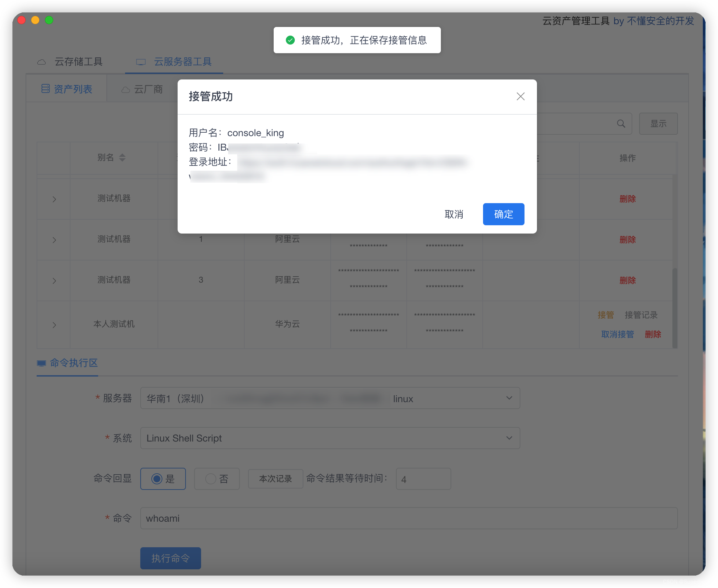
Task: Toggle the 本次记录 option
Action: (x=275, y=479)
